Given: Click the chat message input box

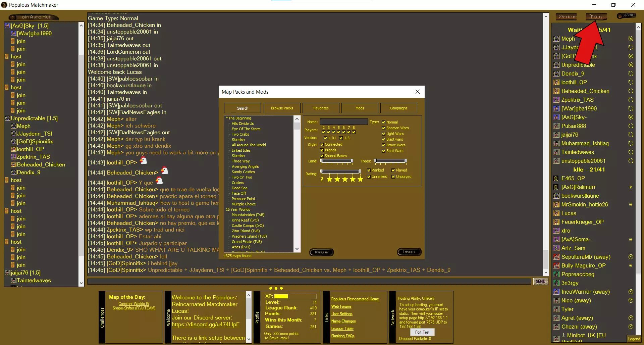Looking at the screenshot, I should 309,282.
